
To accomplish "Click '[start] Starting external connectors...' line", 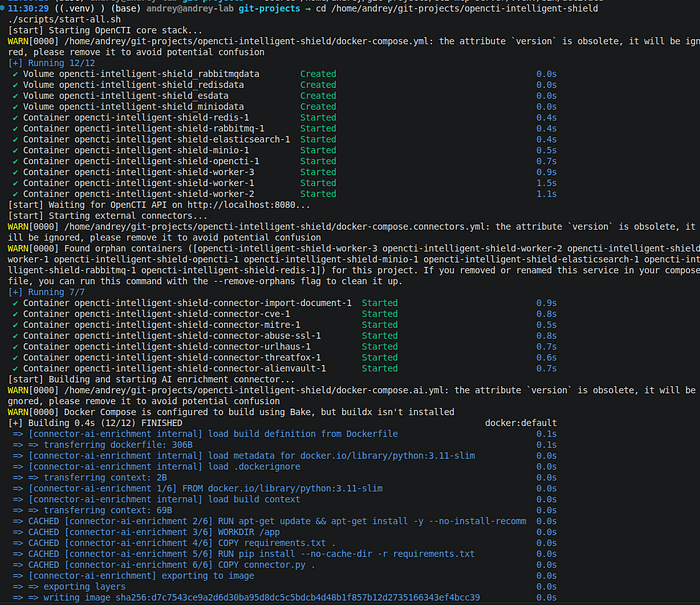I will click(108, 216).
